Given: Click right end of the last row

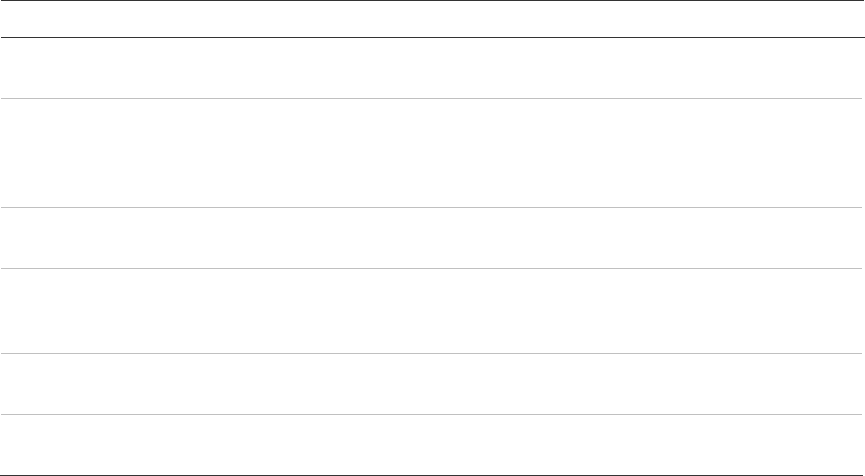Looking at the screenshot, I should pyautogui.click(x=855, y=443).
